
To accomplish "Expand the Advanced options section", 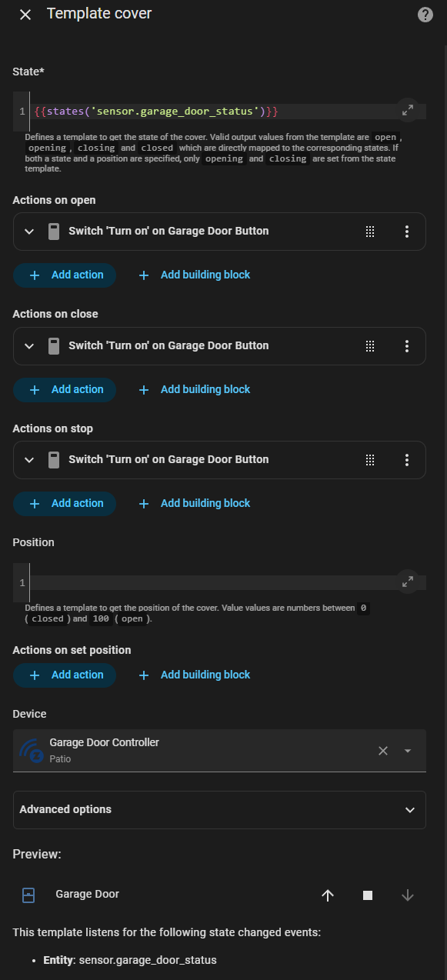I will [219, 809].
